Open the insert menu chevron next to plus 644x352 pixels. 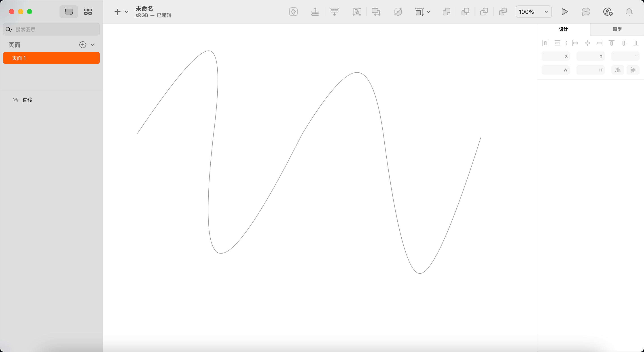pos(127,12)
